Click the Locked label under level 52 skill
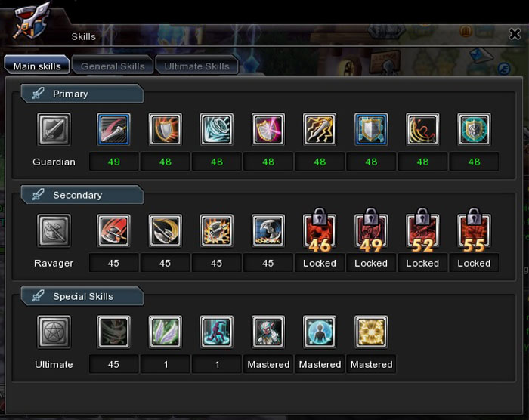 422,263
